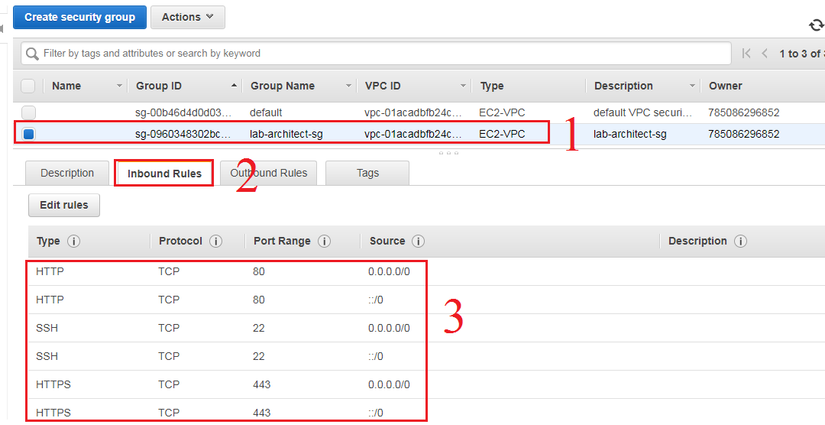Screen dimensions: 825x425
Task: Click the Owner column header
Action: point(725,86)
